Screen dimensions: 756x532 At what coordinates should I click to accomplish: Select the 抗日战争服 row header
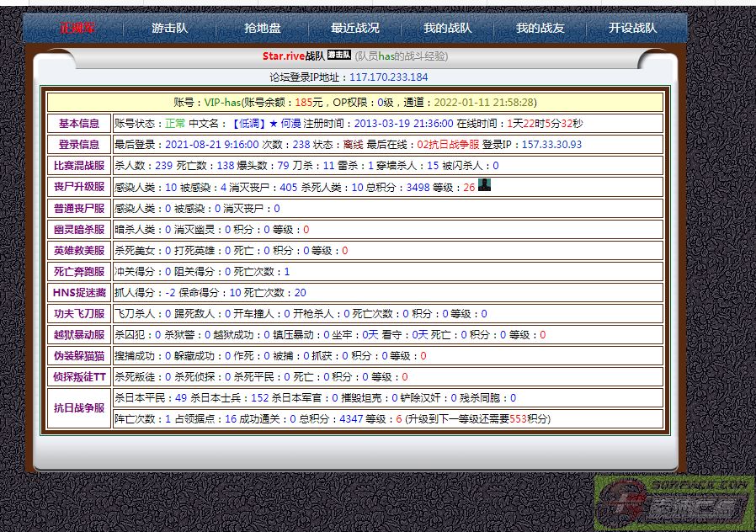[x=79, y=408]
